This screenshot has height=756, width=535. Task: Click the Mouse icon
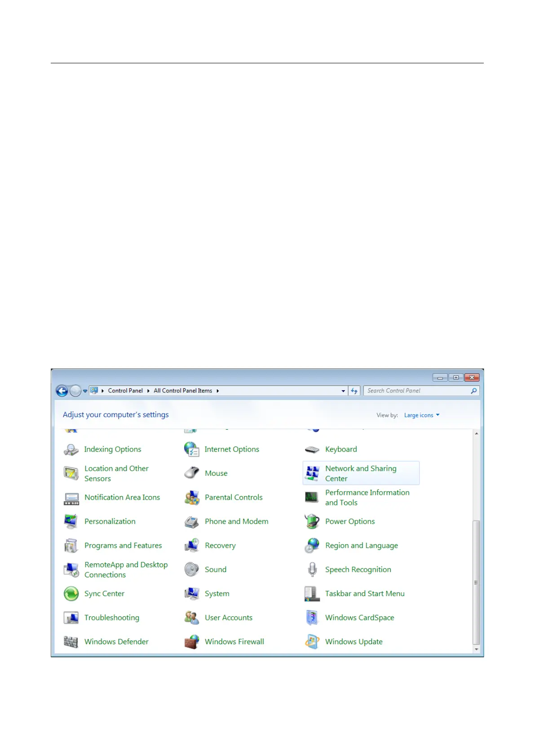[192, 473]
